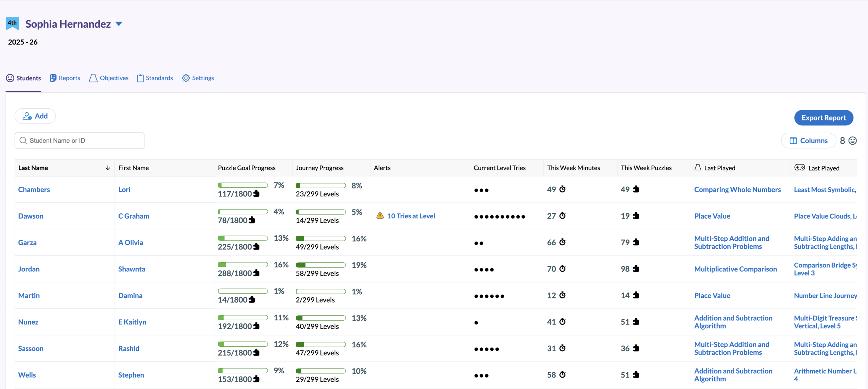The image size is (868, 389).
Task: Expand the Sophia Hernandez class dropdown
Action: click(119, 24)
